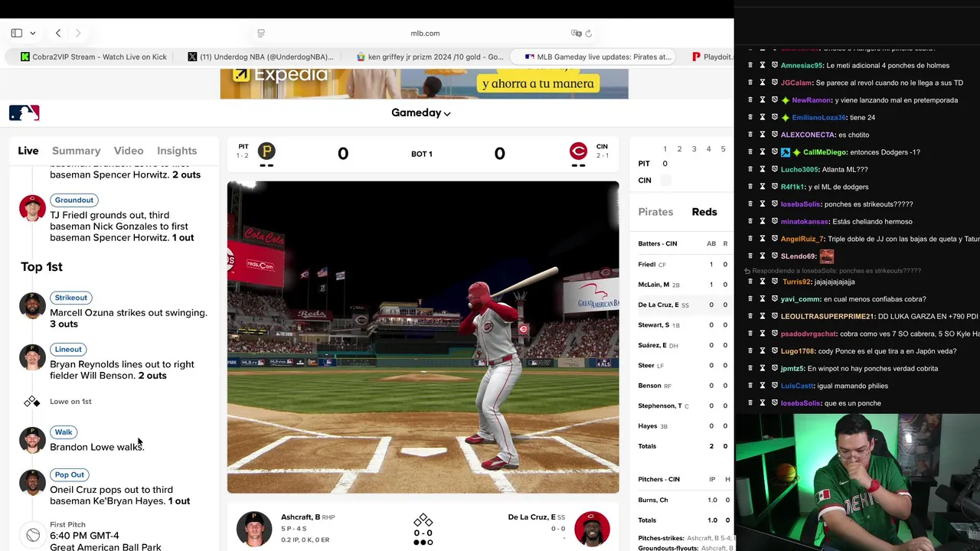Open batter Hayes in box score
The width and height of the screenshot is (980, 551).
point(648,425)
